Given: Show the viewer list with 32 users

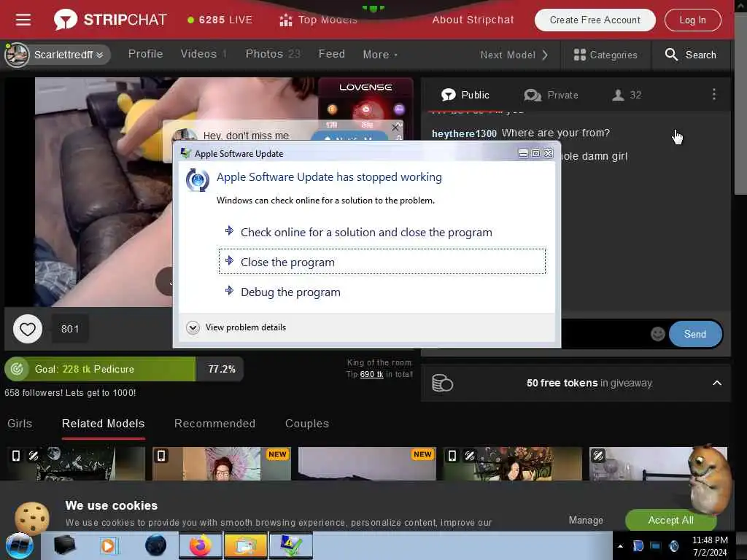Looking at the screenshot, I should (x=627, y=95).
